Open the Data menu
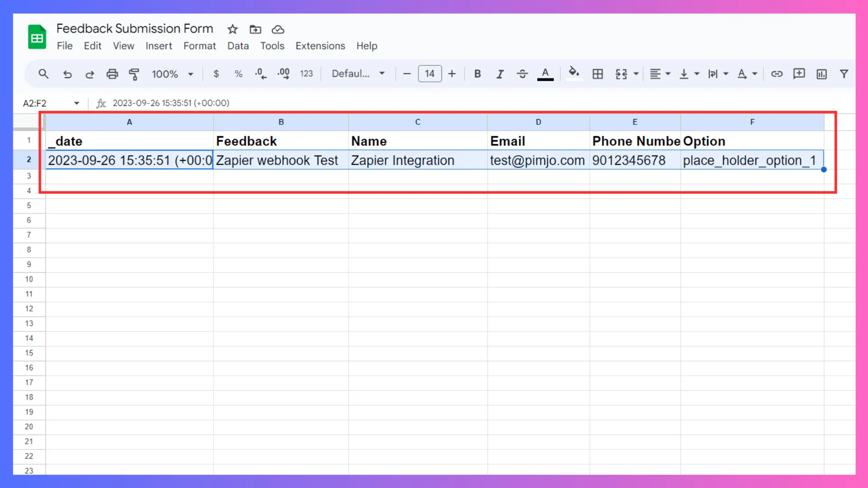 click(238, 46)
